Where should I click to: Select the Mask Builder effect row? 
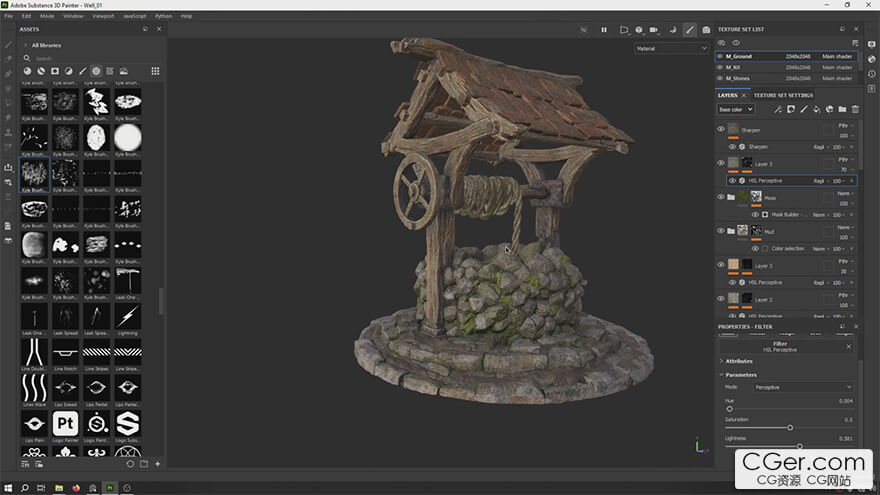(803, 215)
